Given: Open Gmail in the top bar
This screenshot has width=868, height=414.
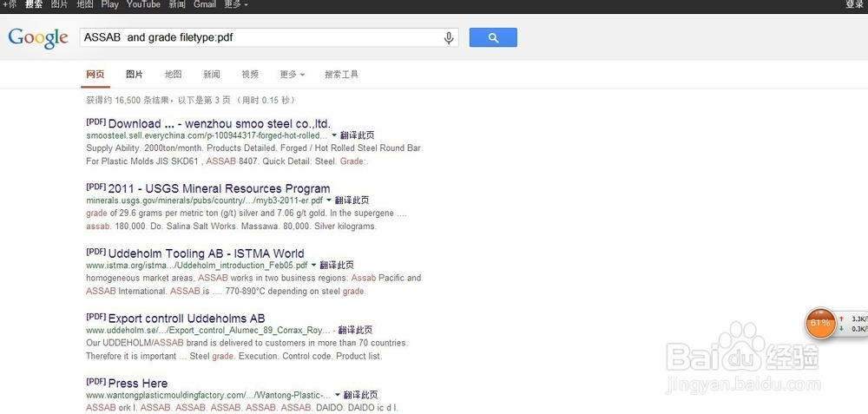Looking at the screenshot, I should point(204,4).
